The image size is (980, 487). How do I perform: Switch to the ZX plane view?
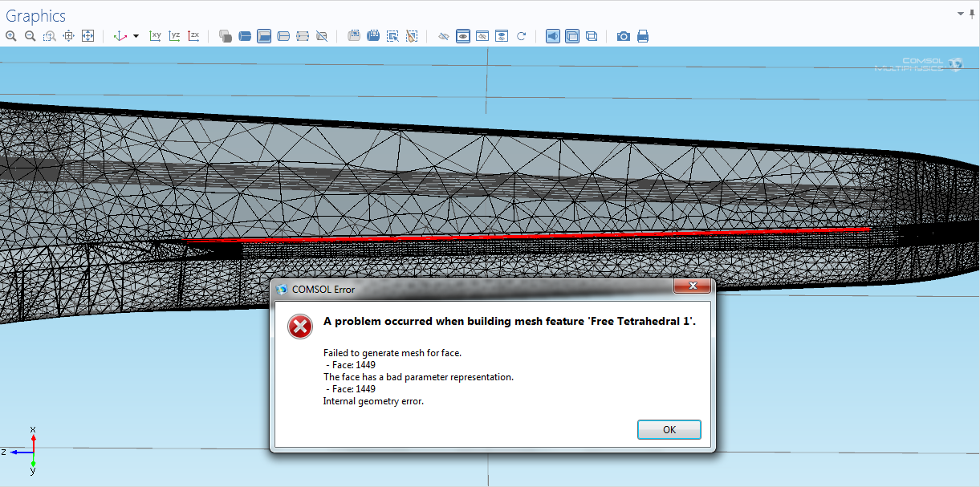tap(193, 36)
